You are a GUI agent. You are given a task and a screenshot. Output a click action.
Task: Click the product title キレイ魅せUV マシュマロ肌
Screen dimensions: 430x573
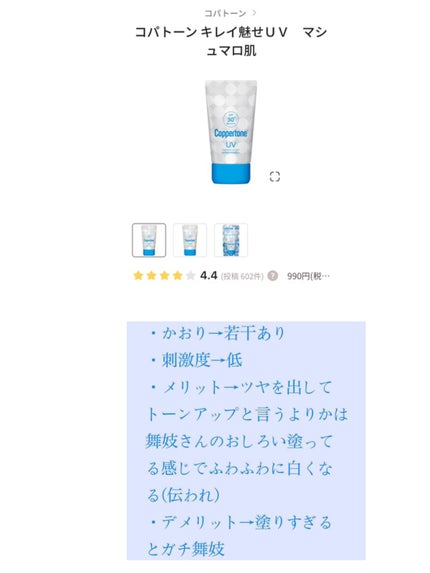[231, 41]
